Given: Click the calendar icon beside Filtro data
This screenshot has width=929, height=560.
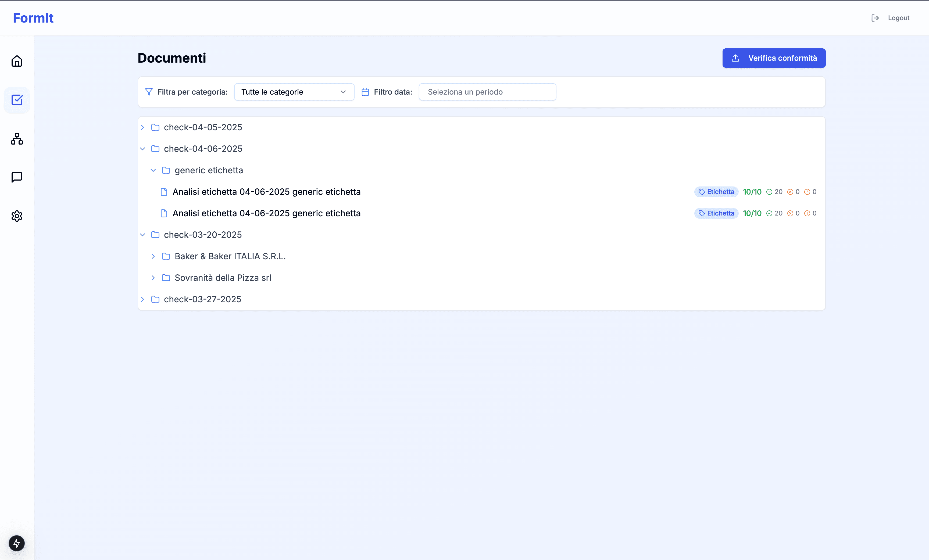Looking at the screenshot, I should (365, 92).
